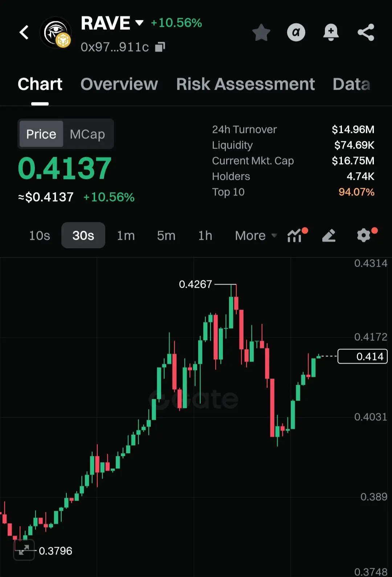Open the circular 'a' icon
This screenshot has width=392, height=577.
[296, 32]
